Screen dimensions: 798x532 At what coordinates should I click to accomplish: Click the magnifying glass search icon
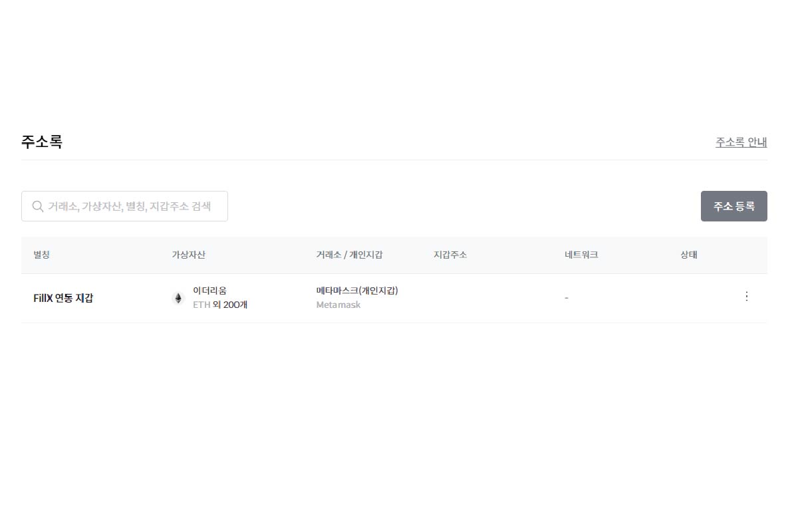(x=38, y=206)
